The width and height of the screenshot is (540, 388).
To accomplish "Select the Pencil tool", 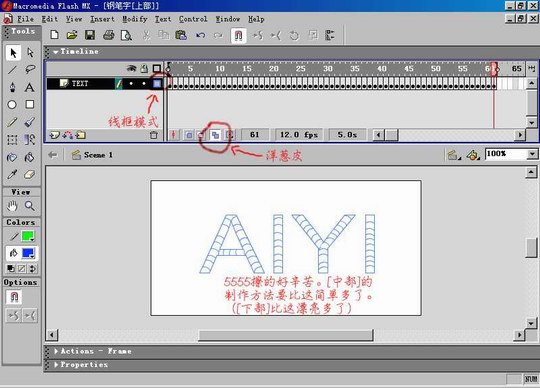I will (12, 122).
